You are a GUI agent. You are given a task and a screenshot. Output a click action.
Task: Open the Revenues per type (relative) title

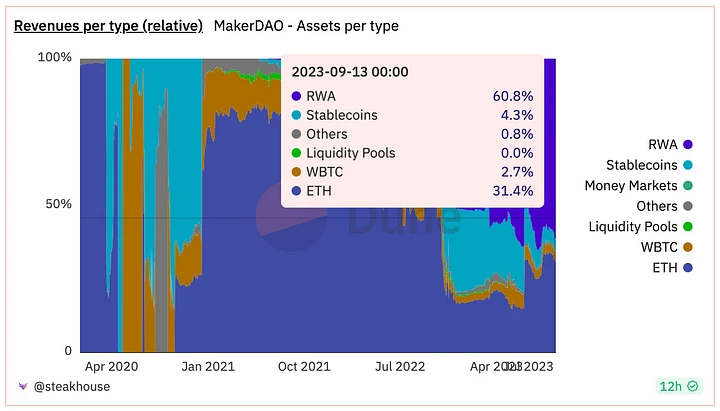(107, 26)
